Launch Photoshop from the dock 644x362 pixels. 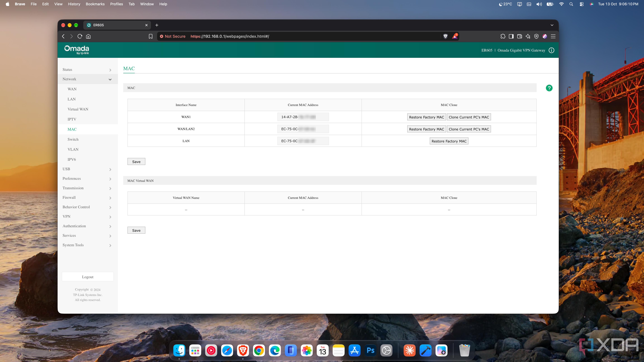click(370, 351)
